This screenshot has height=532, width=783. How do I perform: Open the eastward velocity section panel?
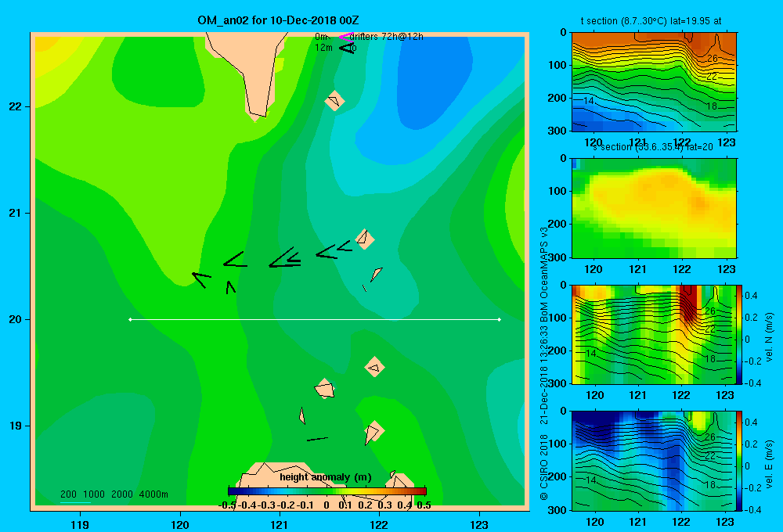[x=654, y=461]
